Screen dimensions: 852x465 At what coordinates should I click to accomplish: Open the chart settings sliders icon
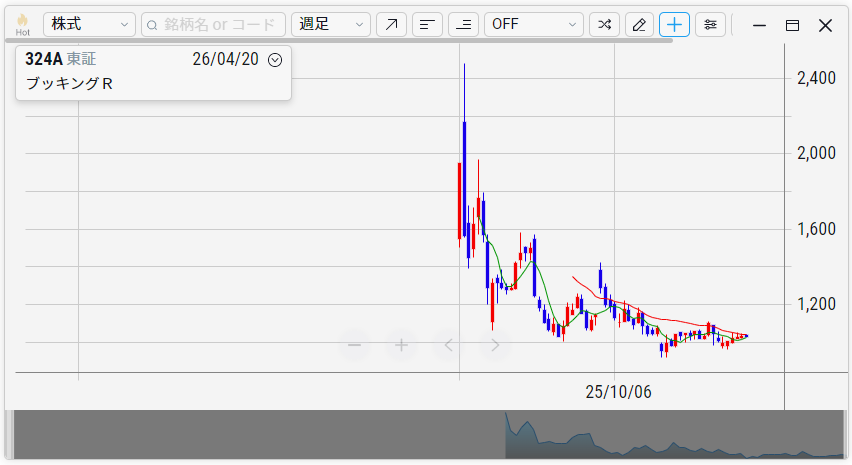tap(710, 25)
